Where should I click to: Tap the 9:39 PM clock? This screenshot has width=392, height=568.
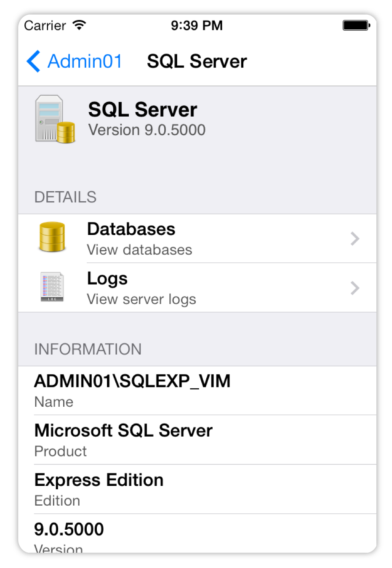pos(197,25)
